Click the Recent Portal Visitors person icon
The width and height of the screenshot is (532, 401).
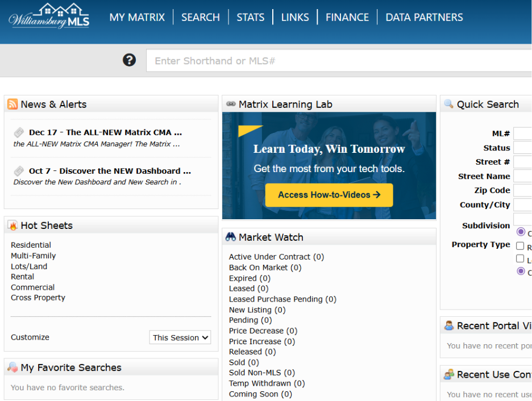[449, 325]
